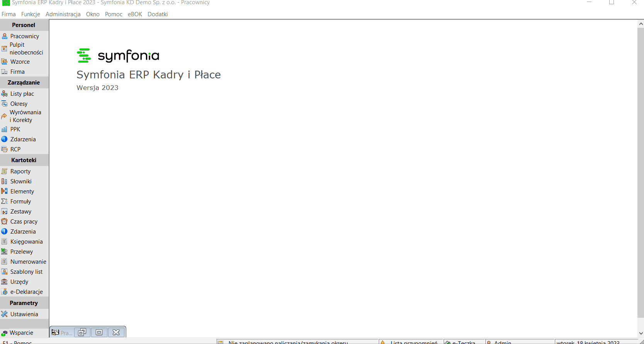The width and height of the screenshot is (644, 344).
Task: Open the Pracownicy icon in sidebar
Action: click(5, 36)
